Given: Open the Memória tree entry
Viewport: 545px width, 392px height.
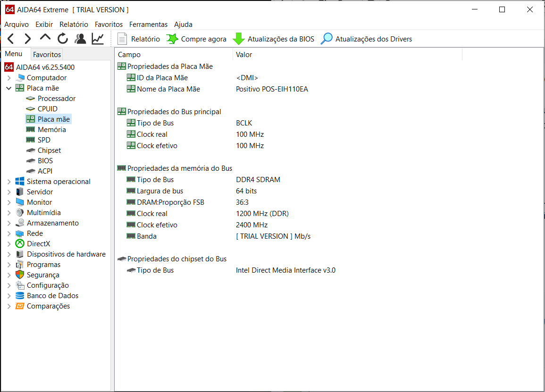Looking at the screenshot, I should (x=52, y=130).
